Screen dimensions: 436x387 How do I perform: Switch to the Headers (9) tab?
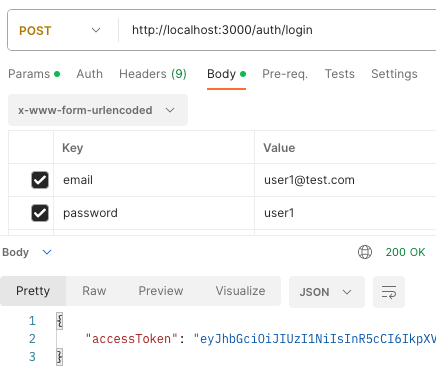(x=153, y=74)
